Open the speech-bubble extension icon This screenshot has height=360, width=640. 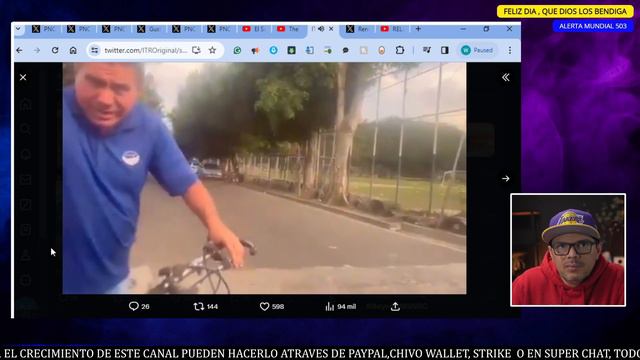point(346,50)
